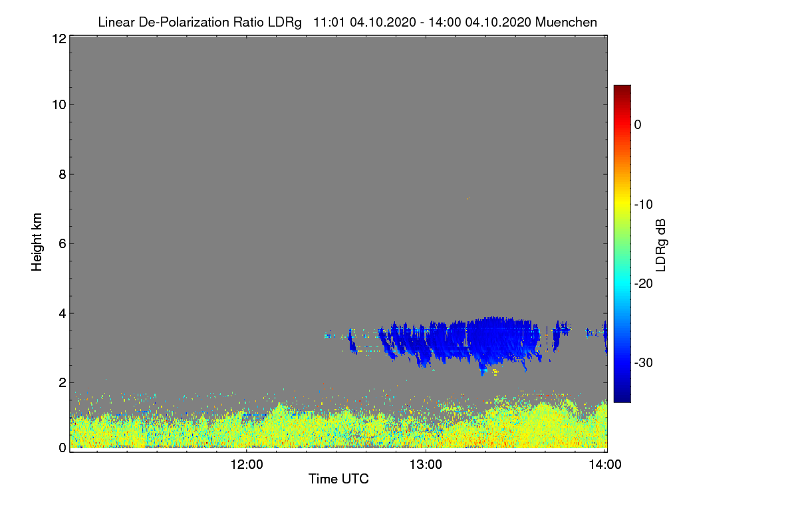Click the '6' height tick label
The height and width of the screenshot is (532, 798).
tap(61, 243)
